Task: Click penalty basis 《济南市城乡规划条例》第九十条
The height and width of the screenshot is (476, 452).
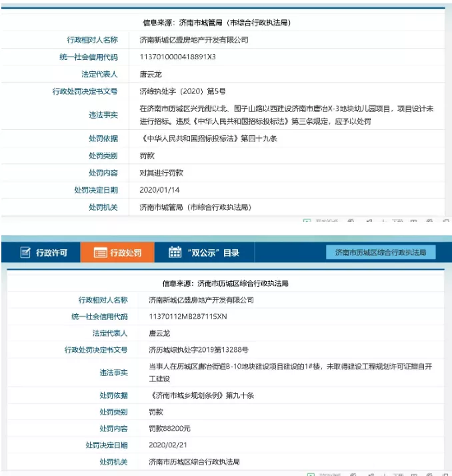Action: click(202, 395)
